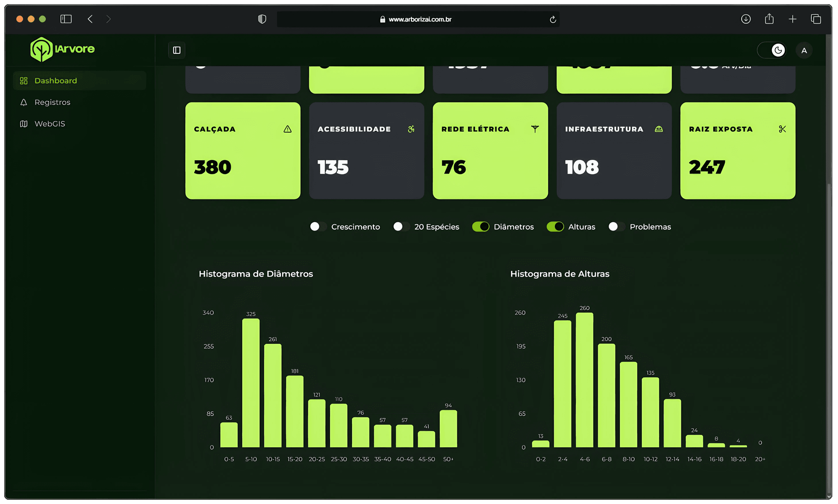Turn off the Alturas chart toggle
Screen dimensions: 838x504
point(555,226)
